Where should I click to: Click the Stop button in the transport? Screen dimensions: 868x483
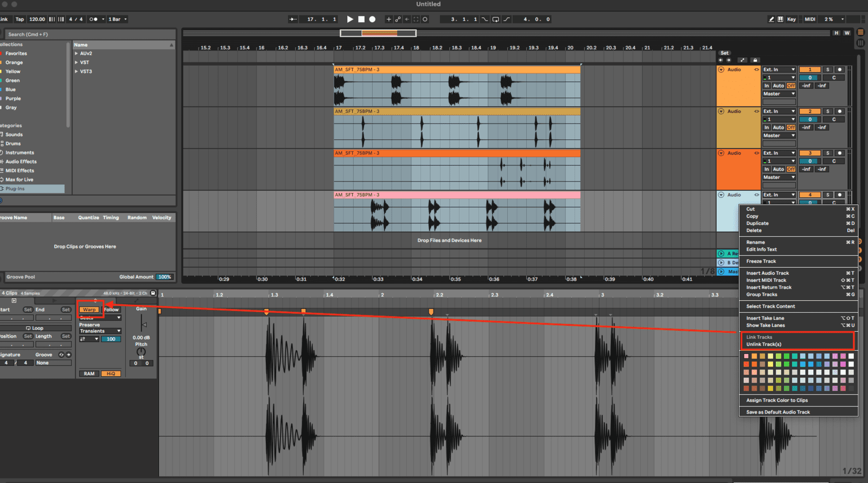pos(361,19)
